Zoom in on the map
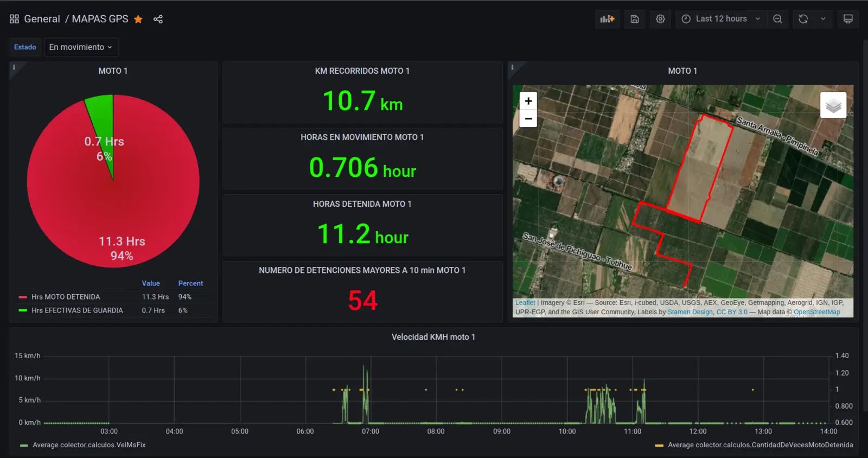This screenshot has width=868, height=458. tap(528, 101)
